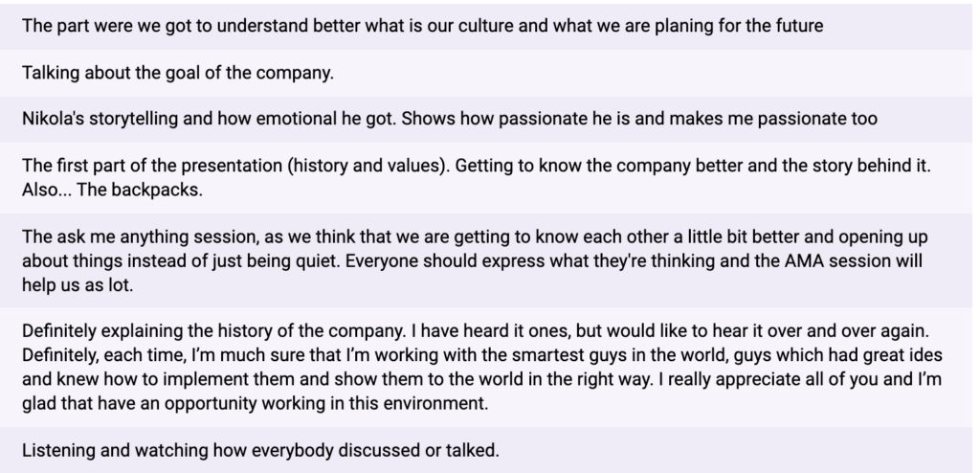Click the 'Talking about the goal of the company' response
Image resolution: width=980 pixels, height=473 pixels.
(486, 73)
